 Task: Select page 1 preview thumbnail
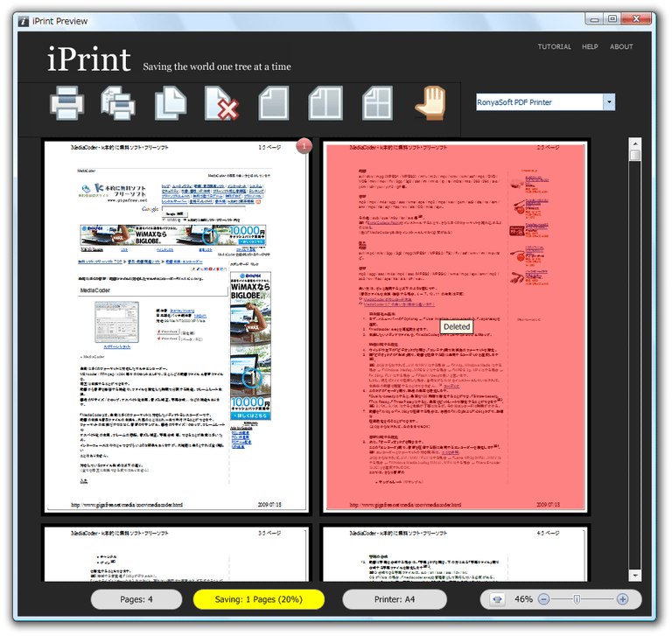click(x=176, y=326)
